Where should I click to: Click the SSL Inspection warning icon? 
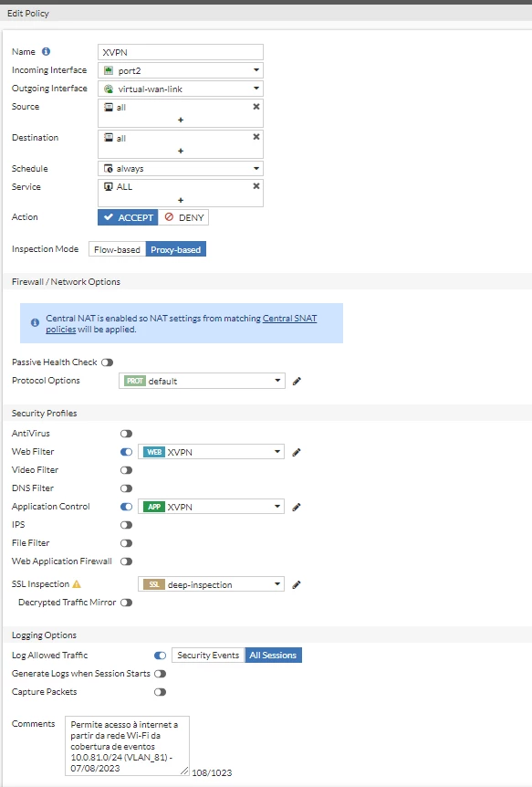pyautogui.click(x=77, y=584)
